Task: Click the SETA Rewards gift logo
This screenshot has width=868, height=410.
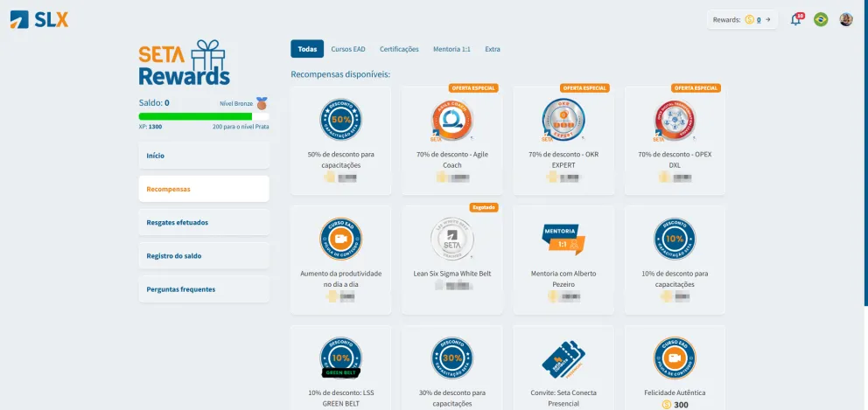Action: coord(185,63)
